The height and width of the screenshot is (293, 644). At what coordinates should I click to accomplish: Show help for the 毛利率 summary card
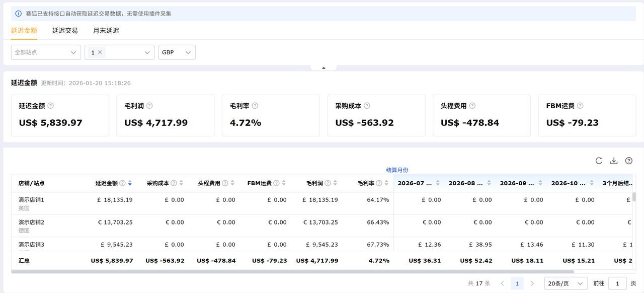(x=255, y=106)
